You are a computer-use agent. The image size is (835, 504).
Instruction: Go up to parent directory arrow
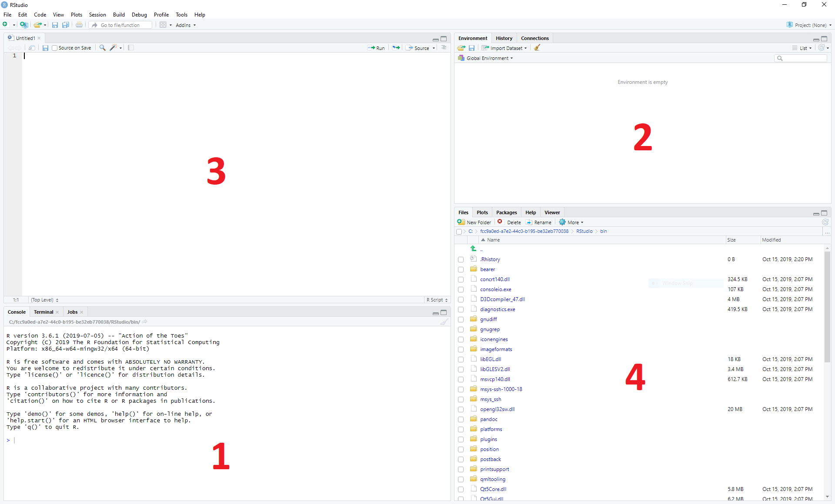(474, 249)
